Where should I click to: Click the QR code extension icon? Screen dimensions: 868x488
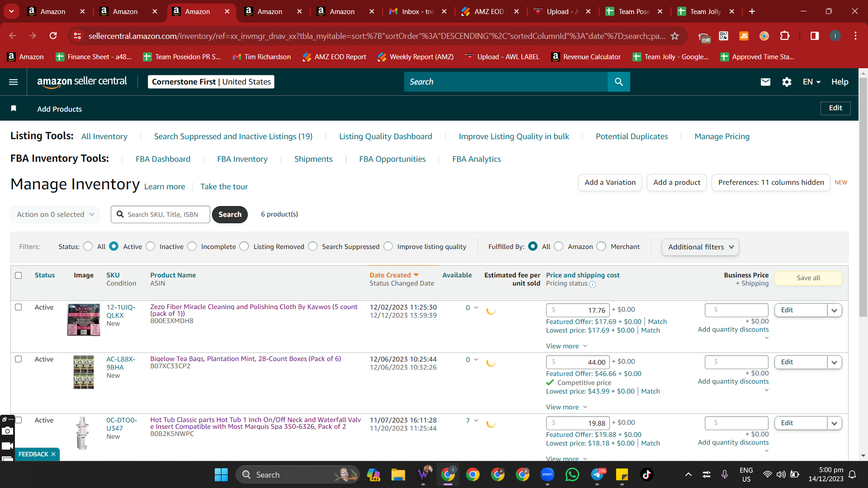pyautogui.click(x=723, y=36)
